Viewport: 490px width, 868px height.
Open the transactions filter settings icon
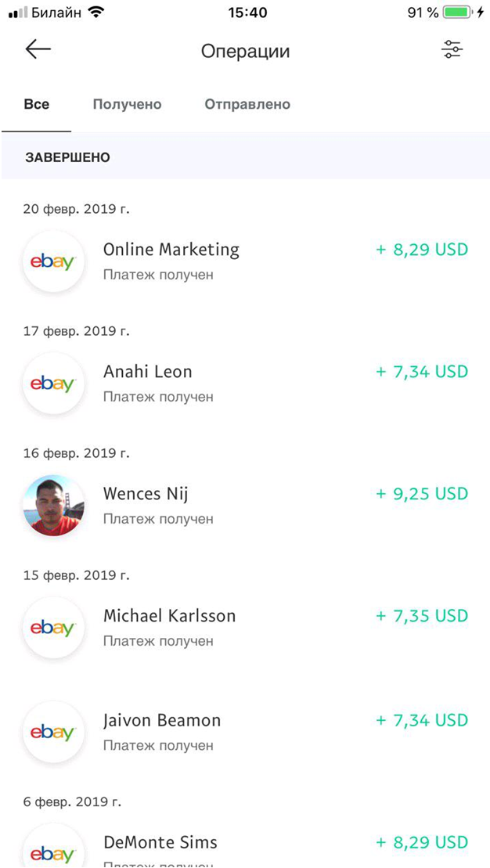tap(452, 49)
